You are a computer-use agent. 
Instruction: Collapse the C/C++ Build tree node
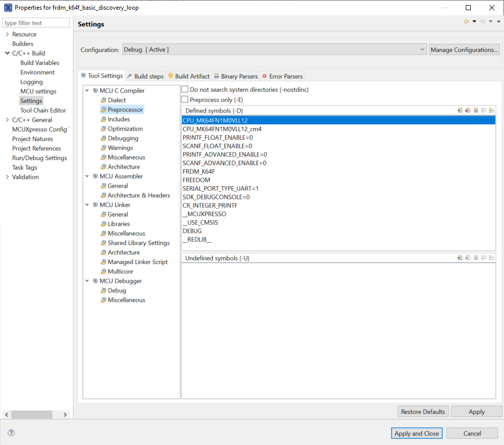7,53
